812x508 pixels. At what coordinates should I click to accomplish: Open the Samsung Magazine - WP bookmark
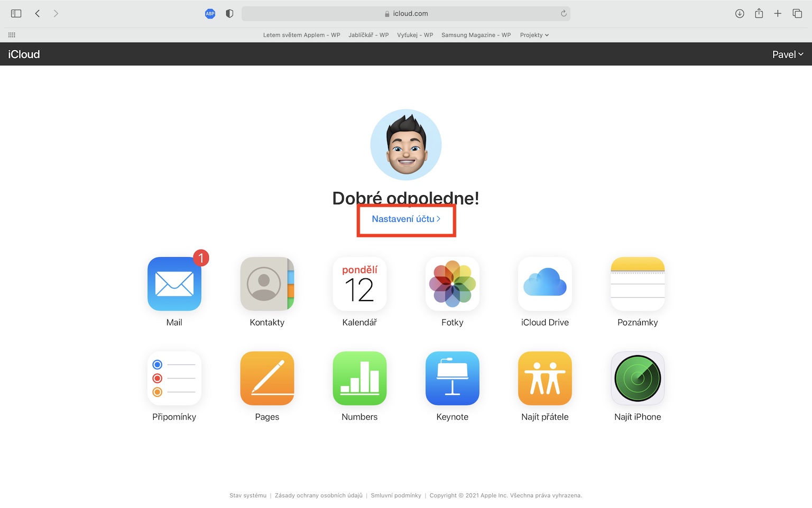point(476,35)
